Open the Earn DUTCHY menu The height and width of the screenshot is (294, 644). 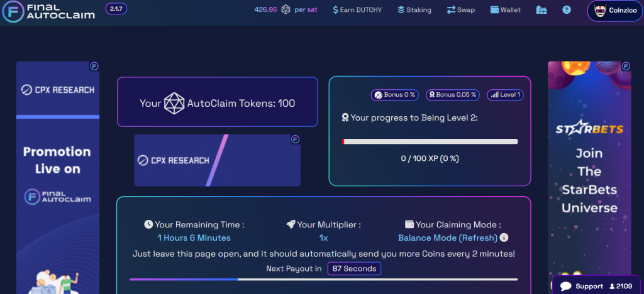[x=357, y=10]
